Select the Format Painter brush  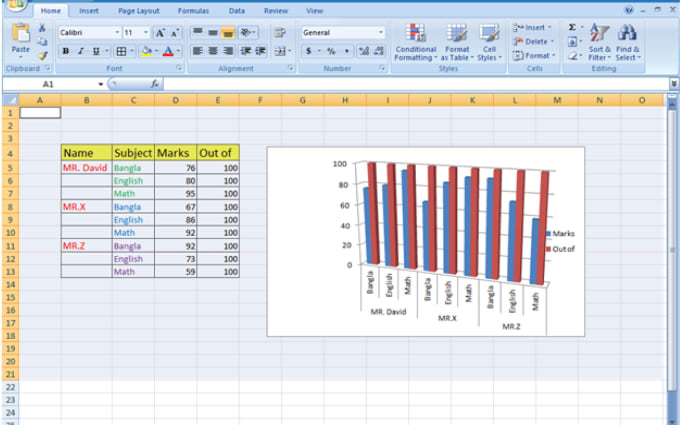click(x=42, y=56)
